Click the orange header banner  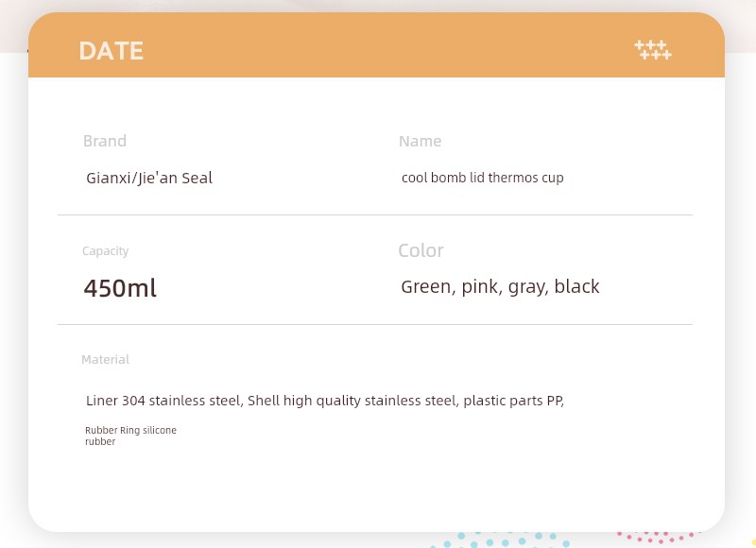point(376,44)
